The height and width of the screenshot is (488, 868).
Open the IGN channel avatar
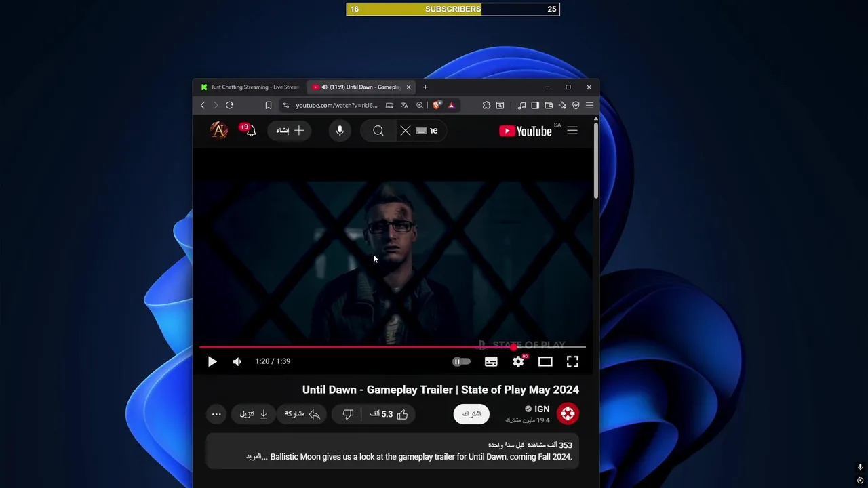(568, 413)
